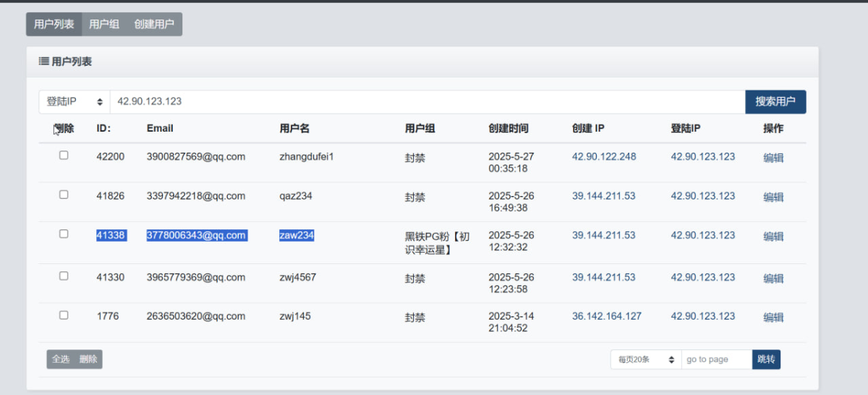868x395 pixels.
Task: Click the 删除 button beside 全选
Action: click(88, 360)
